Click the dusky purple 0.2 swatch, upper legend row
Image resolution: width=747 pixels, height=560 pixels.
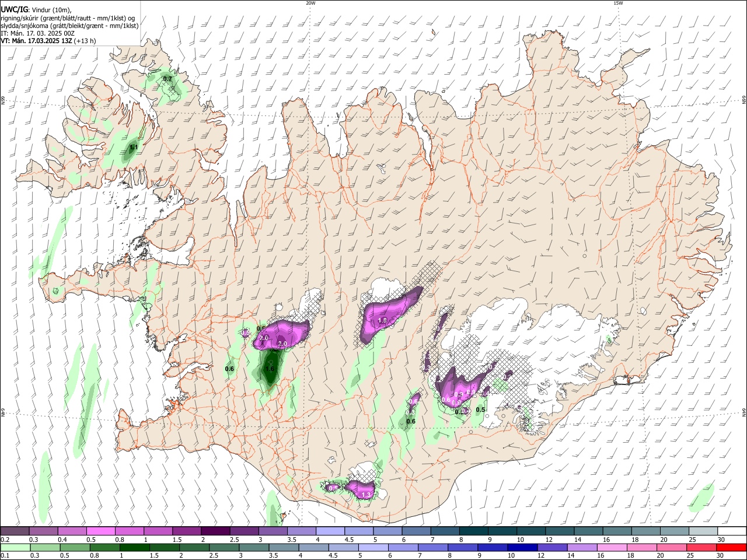[15, 531]
